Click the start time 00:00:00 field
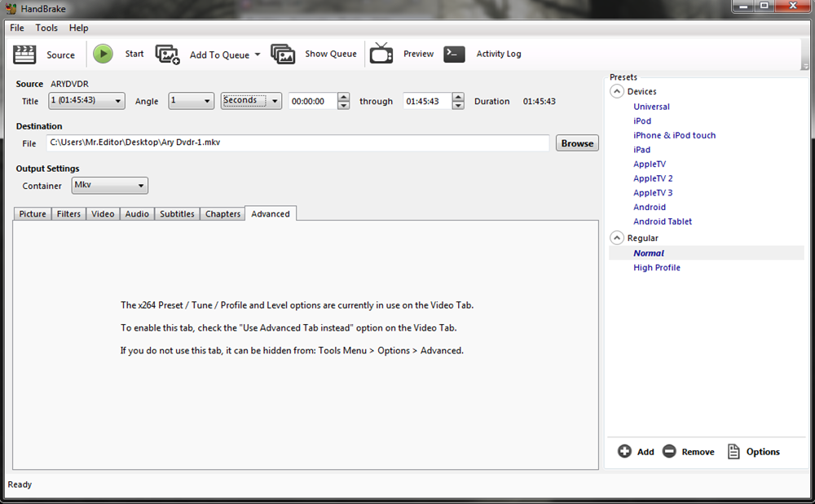 [313, 101]
